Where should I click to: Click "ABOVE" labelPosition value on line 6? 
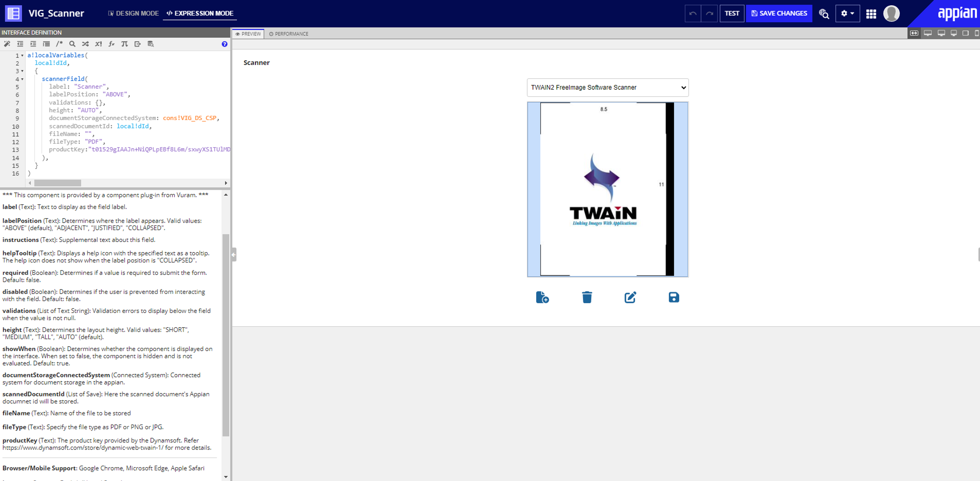pos(115,94)
